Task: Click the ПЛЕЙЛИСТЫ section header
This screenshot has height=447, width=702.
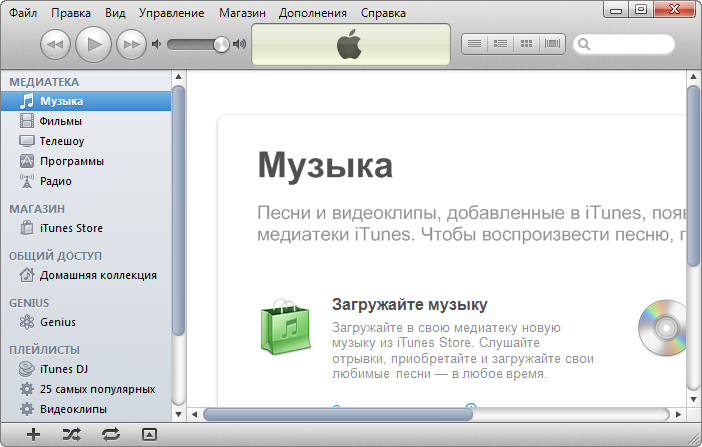Action: coord(44,350)
